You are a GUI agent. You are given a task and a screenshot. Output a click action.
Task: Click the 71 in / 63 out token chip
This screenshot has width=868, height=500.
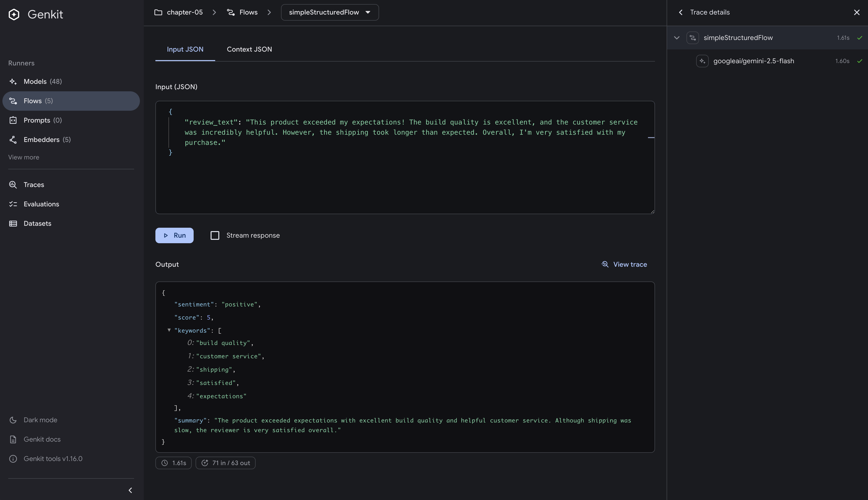(225, 463)
